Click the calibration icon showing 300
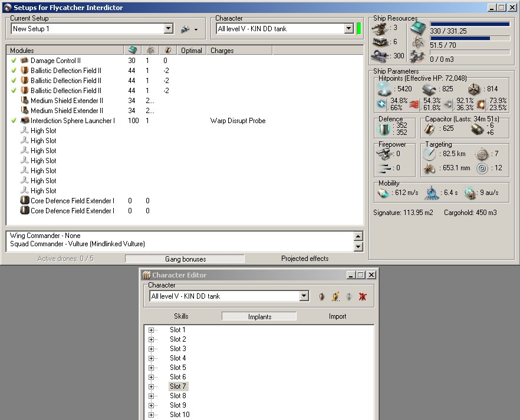Viewport: 520px width, 420px height. [x=380, y=56]
